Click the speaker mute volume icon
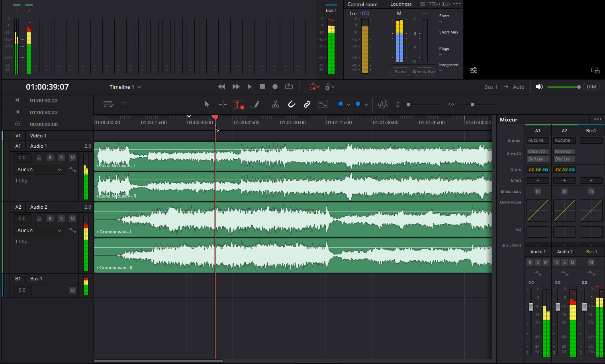This screenshot has width=605, height=364. 539,87
